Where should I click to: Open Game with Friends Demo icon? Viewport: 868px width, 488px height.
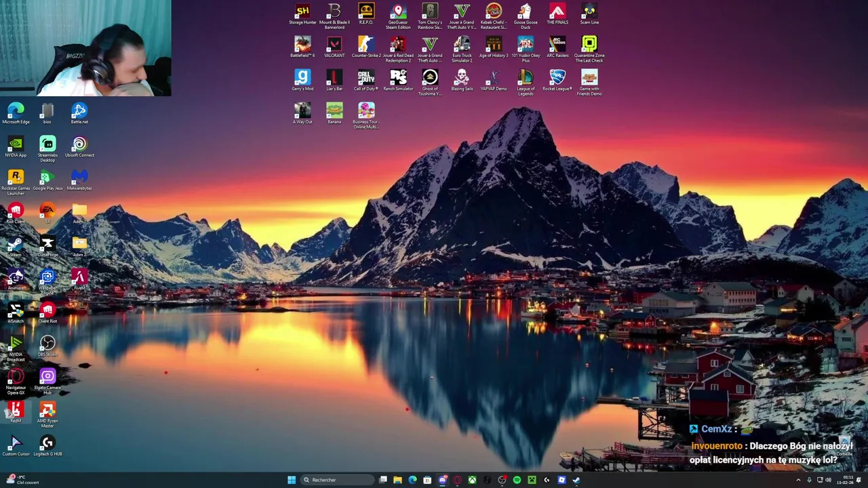(589, 83)
